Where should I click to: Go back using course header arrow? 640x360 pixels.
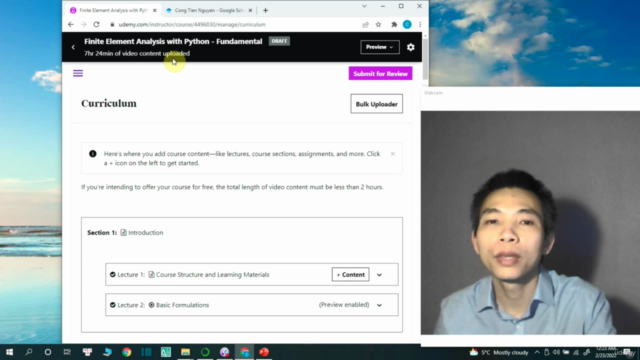(x=73, y=47)
